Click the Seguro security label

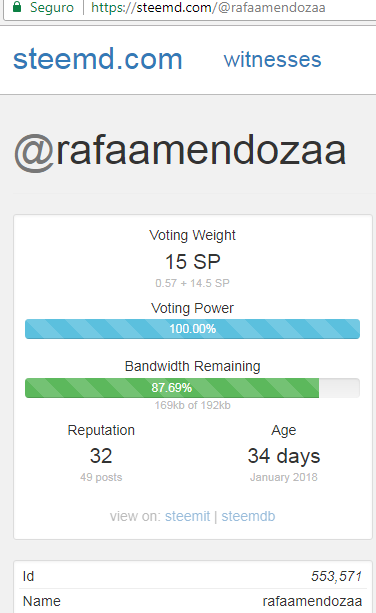[52, 7]
